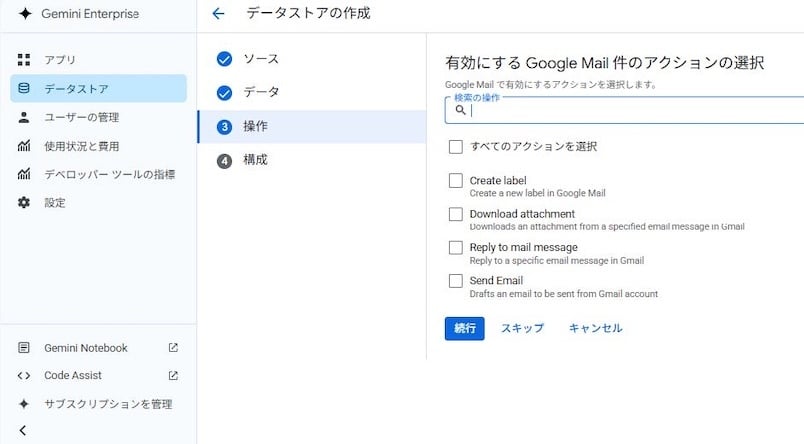This screenshot has width=804, height=444.
Task: Enable the Download attachment checkbox
Action: pos(455,214)
